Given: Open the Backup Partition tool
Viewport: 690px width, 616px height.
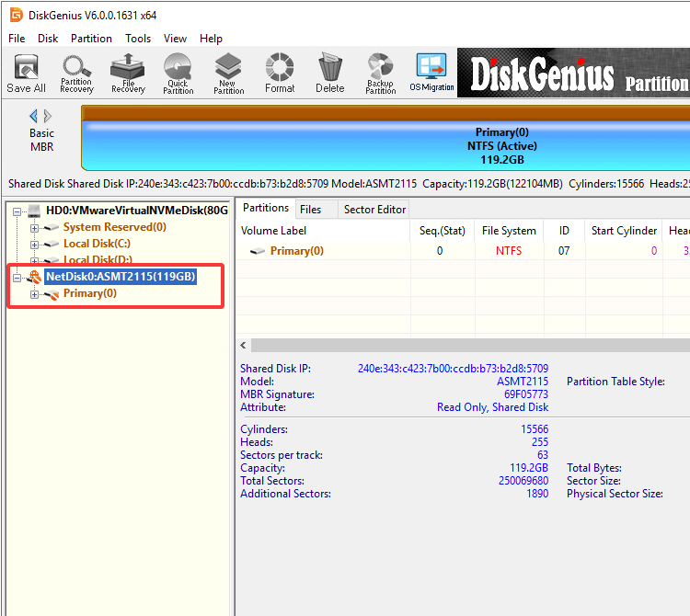Looking at the screenshot, I should click(380, 73).
